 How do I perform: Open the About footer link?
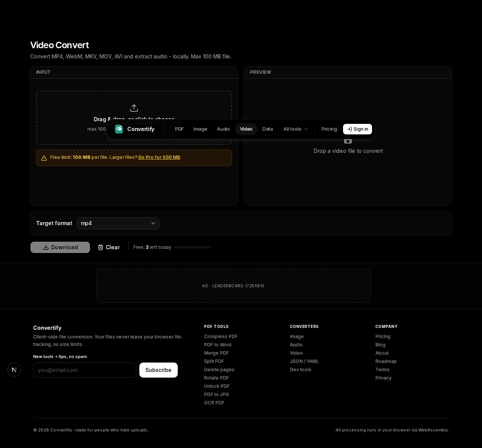[x=382, y=353]
